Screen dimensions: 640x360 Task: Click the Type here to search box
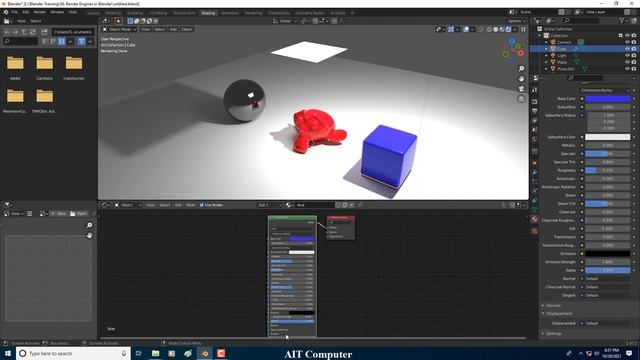pos(73,353)
